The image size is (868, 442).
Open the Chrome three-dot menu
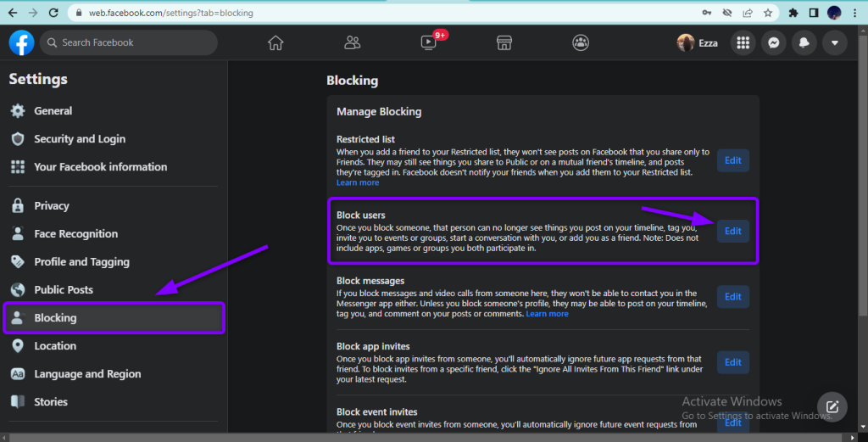(x=854, y=12)
